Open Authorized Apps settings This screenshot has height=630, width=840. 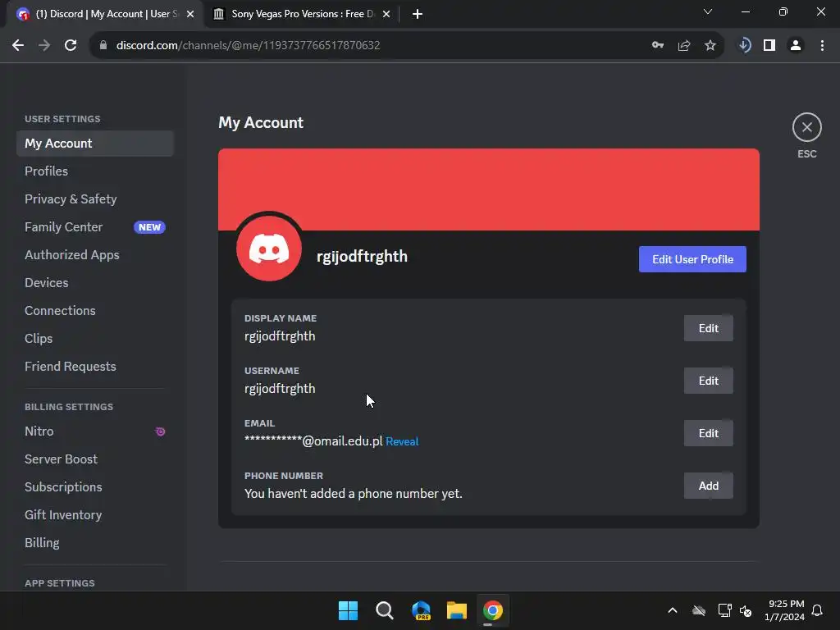(95, 255)
